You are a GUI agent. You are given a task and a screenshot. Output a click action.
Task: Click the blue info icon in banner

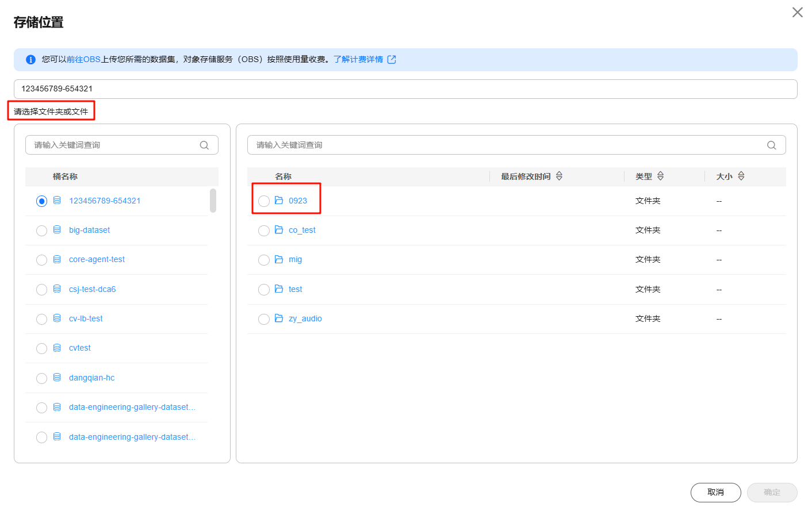click(31, 60)
